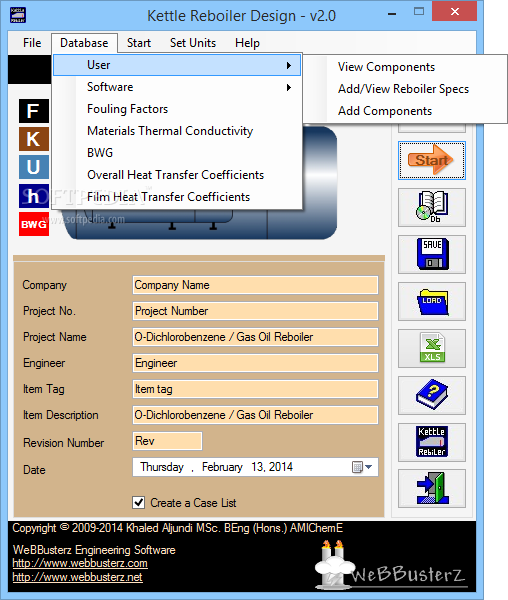Viewport: 508px width, 600px height.
Task: Click the application icon in title bar
Action: (18, 15)
